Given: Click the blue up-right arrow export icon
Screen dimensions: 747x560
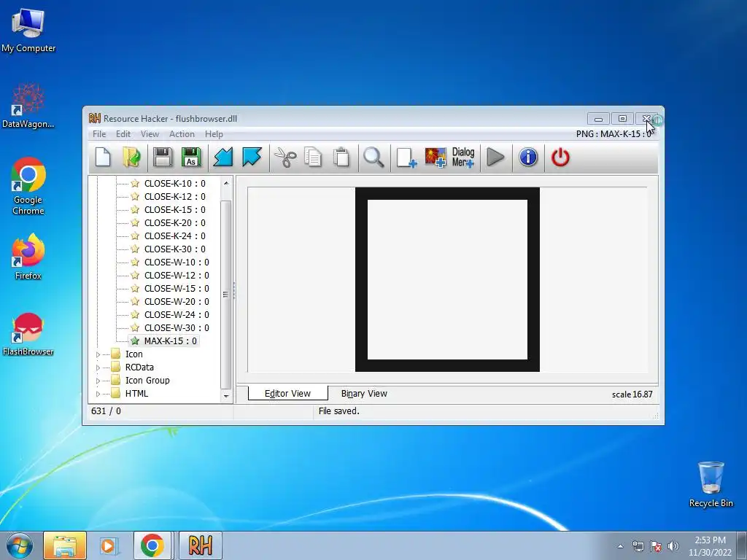Looking at the screenshot, I should tap(252, 157).
